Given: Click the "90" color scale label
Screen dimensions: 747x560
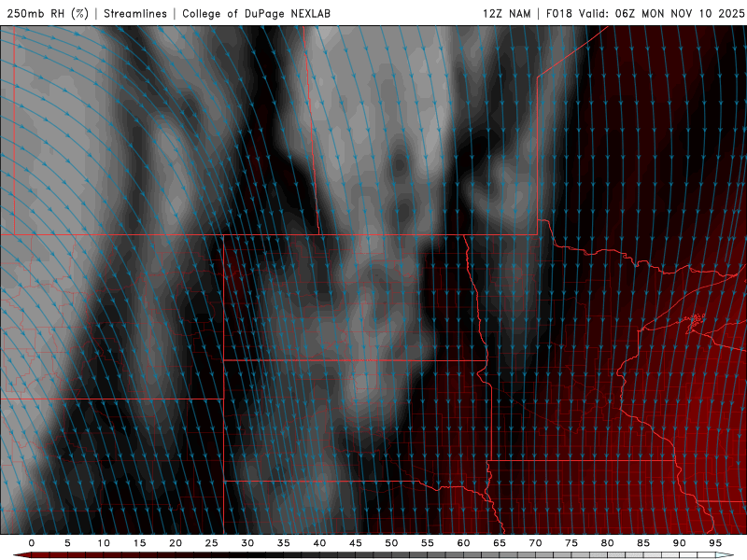Looking at the screenshot, I should click(x=680, y=543).
